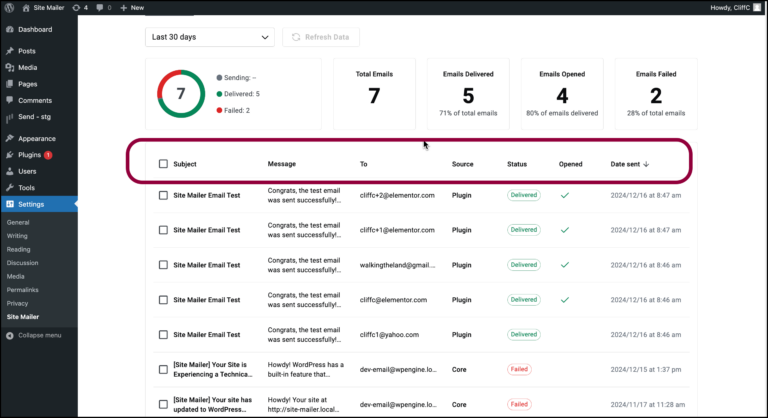Open the Howdy user avatar
The height and width of the screenshot is (418, 768).
[759, 7]
